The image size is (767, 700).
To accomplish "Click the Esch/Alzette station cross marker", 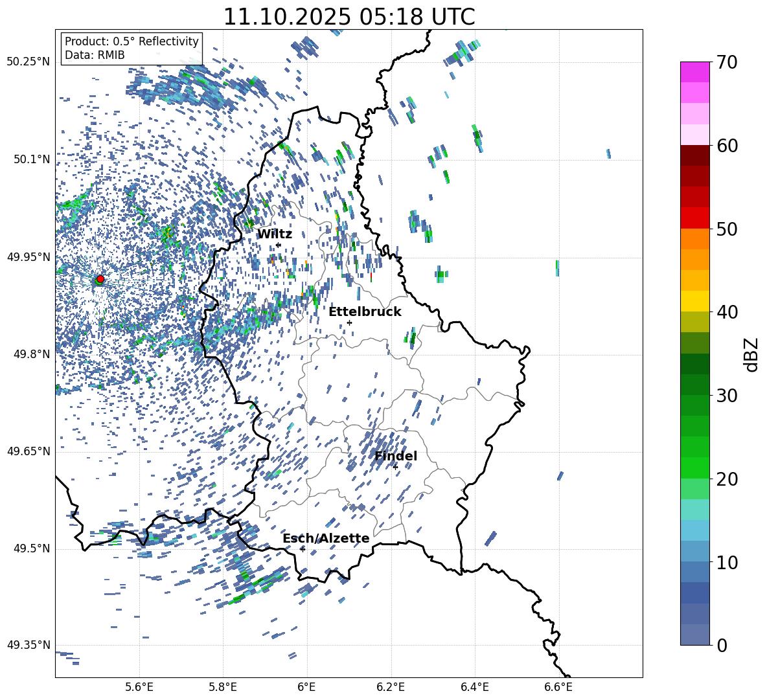I will (303, 549).
